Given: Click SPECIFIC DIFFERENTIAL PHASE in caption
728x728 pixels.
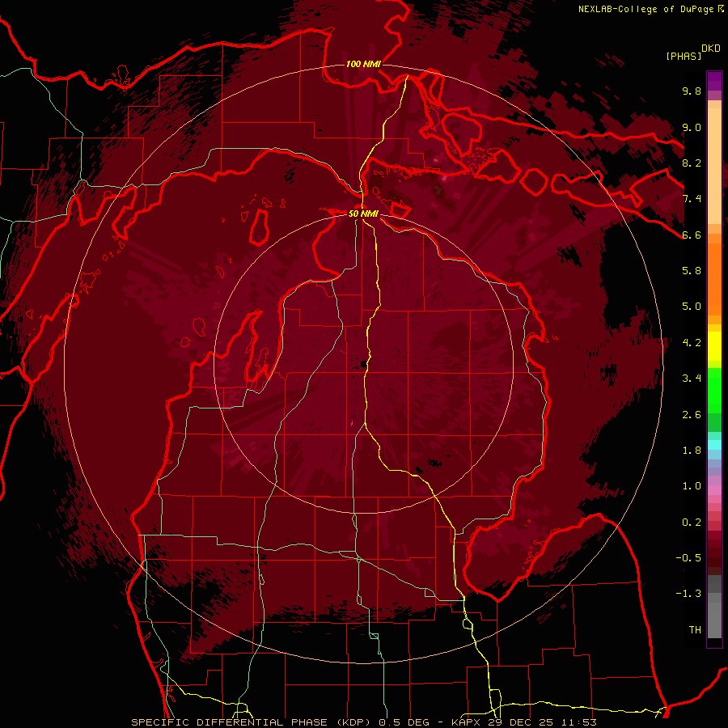Looking at the screenshot, I should pyautogui.click(x=230, y=722).
